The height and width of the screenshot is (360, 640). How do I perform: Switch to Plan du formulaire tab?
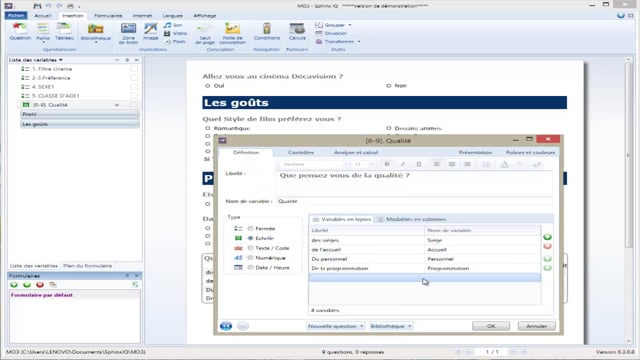pyautogui.click(x=87, y=266)
